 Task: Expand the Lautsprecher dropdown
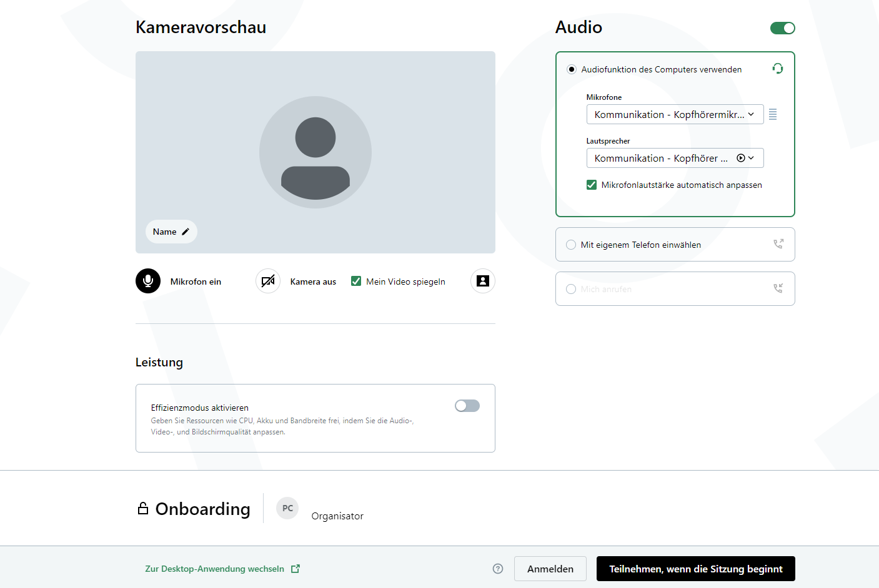coord(752,158)
